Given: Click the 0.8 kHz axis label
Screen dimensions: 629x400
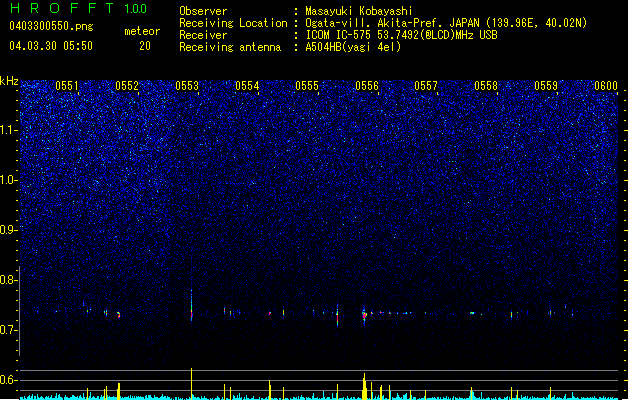Looking at the screenshot, I should pyautogui.click(x=9, y=280).
